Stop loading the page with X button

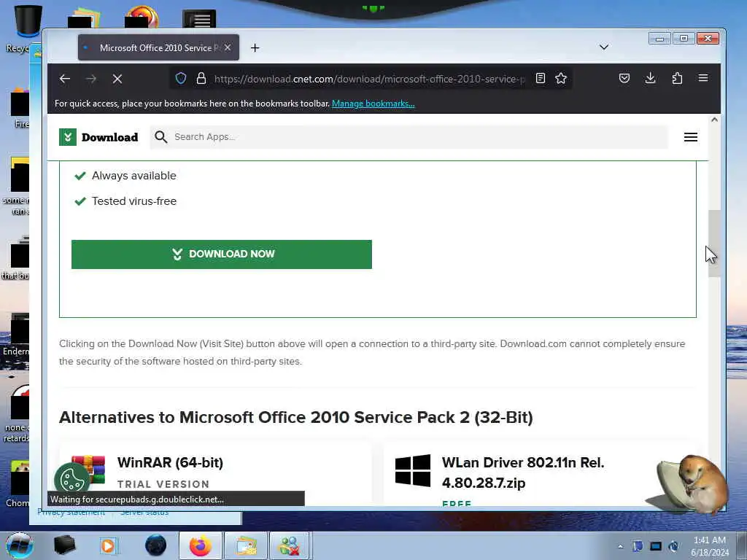tap(117, 79)
